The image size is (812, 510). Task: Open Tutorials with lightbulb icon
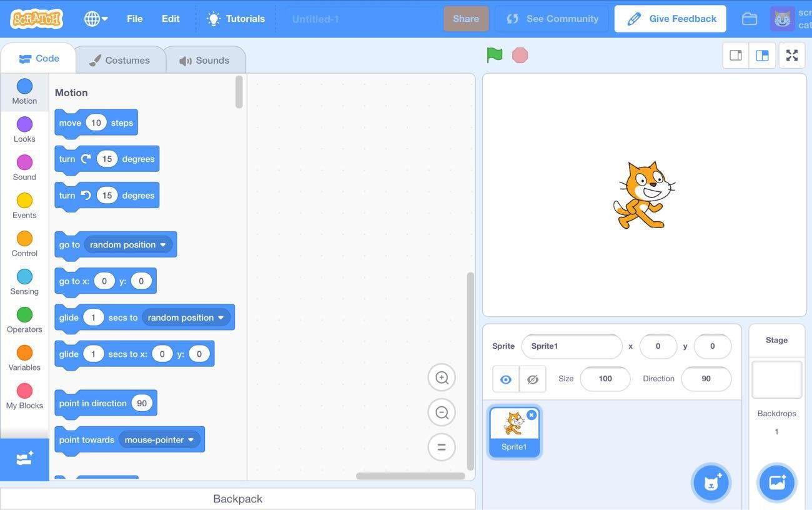click(x=236, y=19)
